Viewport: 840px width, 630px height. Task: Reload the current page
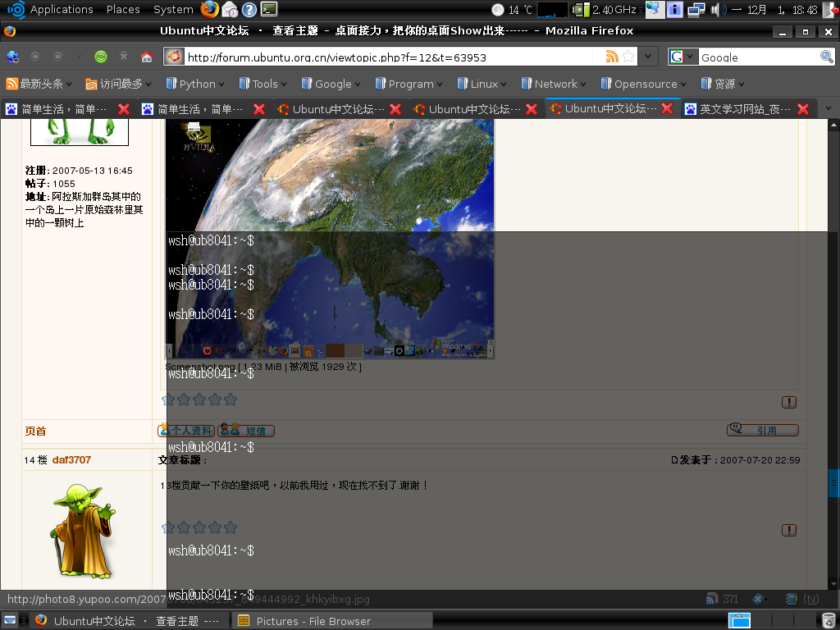[101, 57]
